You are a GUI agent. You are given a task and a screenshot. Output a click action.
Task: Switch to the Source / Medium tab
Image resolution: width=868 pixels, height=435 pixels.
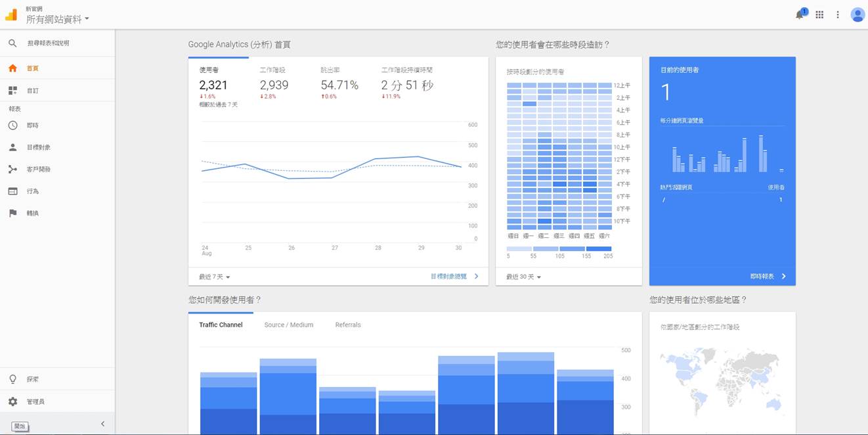[289, 324]
